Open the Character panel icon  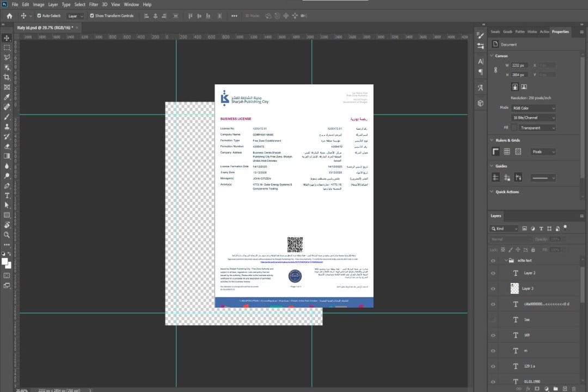(x=481, y=62)
